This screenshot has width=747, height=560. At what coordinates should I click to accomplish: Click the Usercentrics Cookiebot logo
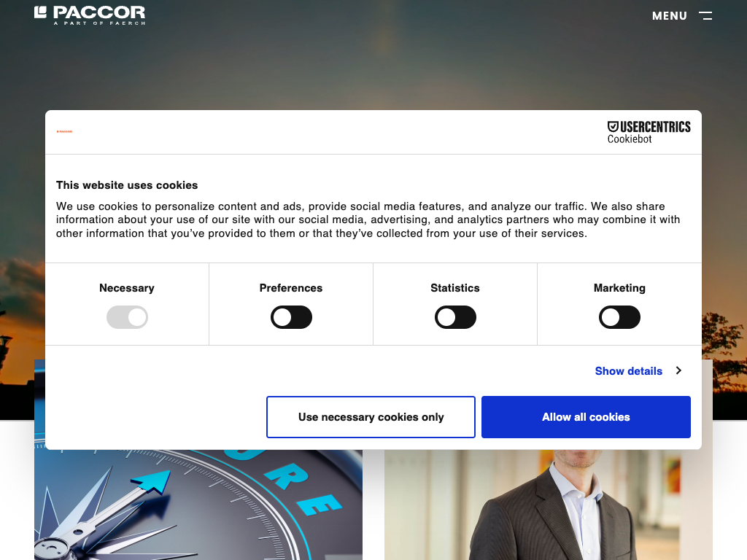point(649,132)
